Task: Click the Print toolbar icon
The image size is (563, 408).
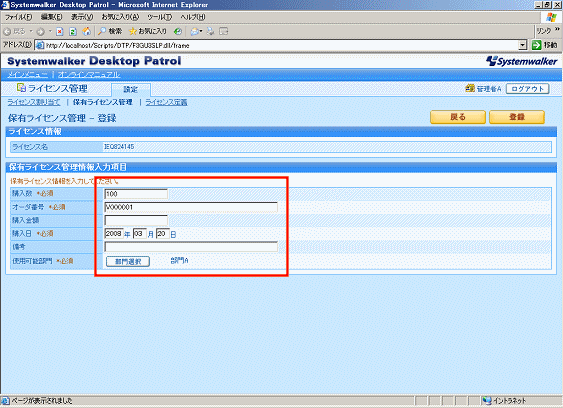Action: (210, 32)
